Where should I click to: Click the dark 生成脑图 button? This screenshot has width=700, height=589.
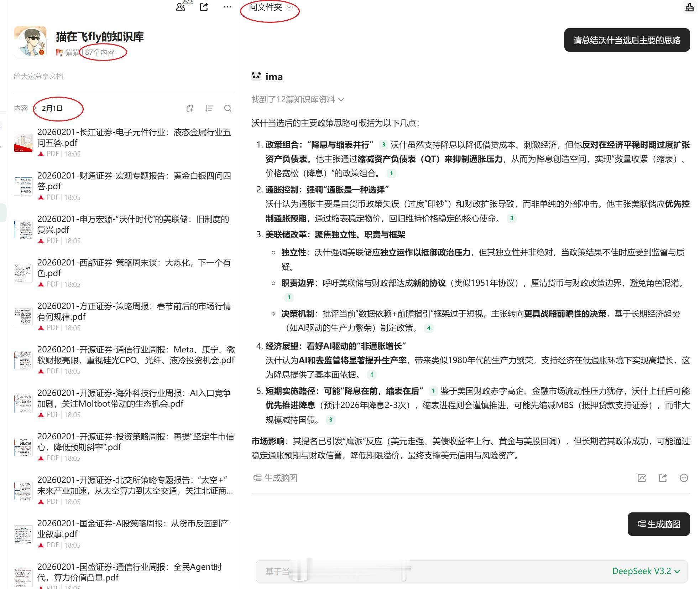(x=658, y=524)
